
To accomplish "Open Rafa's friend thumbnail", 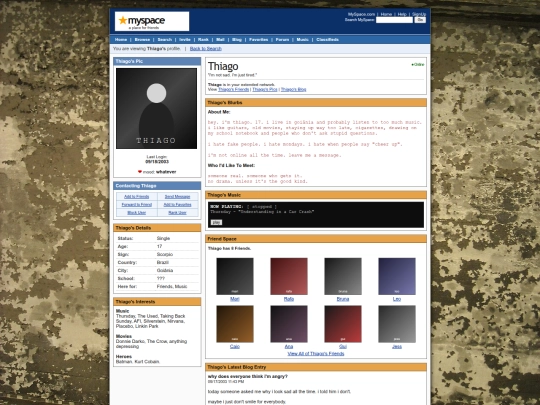I will (x=289, y=276).
